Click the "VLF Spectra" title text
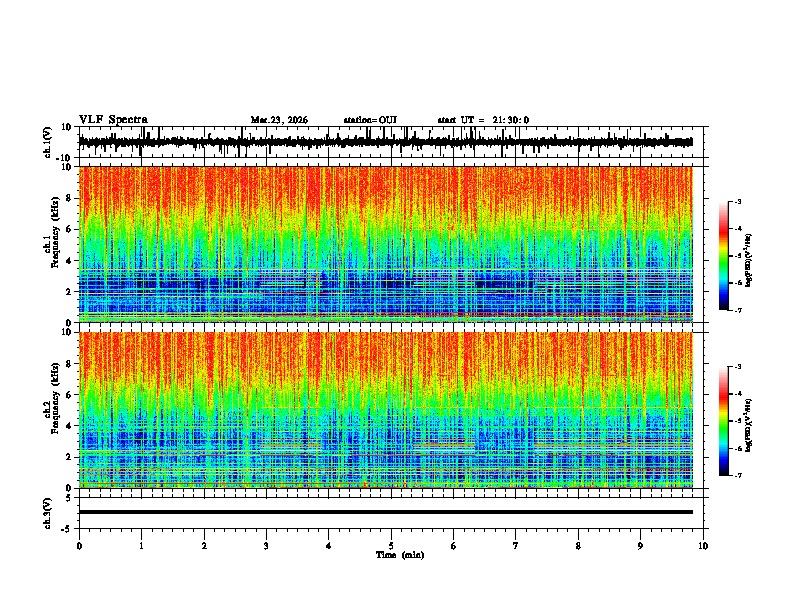Screen dimensions: 792x612 point(113,120)
